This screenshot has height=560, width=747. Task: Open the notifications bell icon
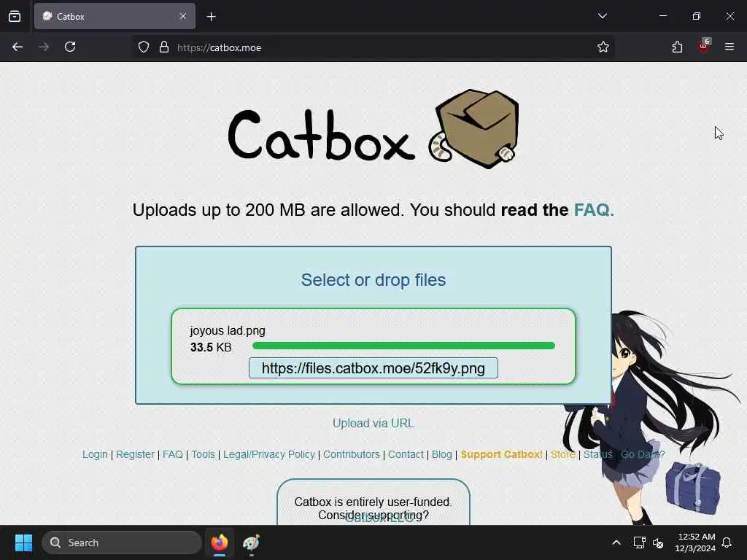click(x=727, y=542)
